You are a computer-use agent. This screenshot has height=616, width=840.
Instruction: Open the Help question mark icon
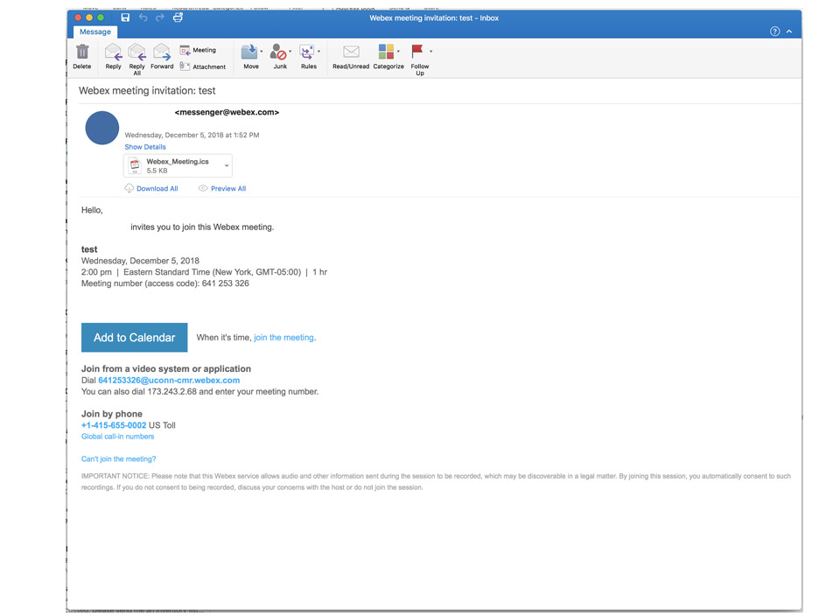tap(774, 31)
